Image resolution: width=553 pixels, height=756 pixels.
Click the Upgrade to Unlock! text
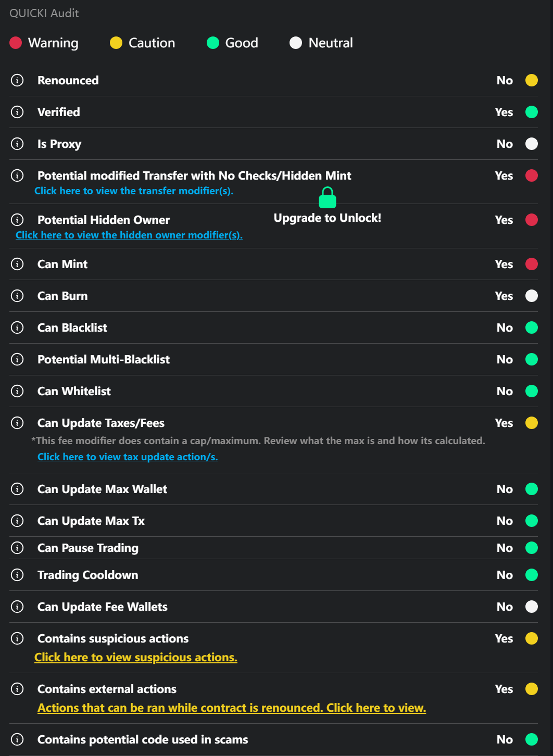[x=328, y=218]
